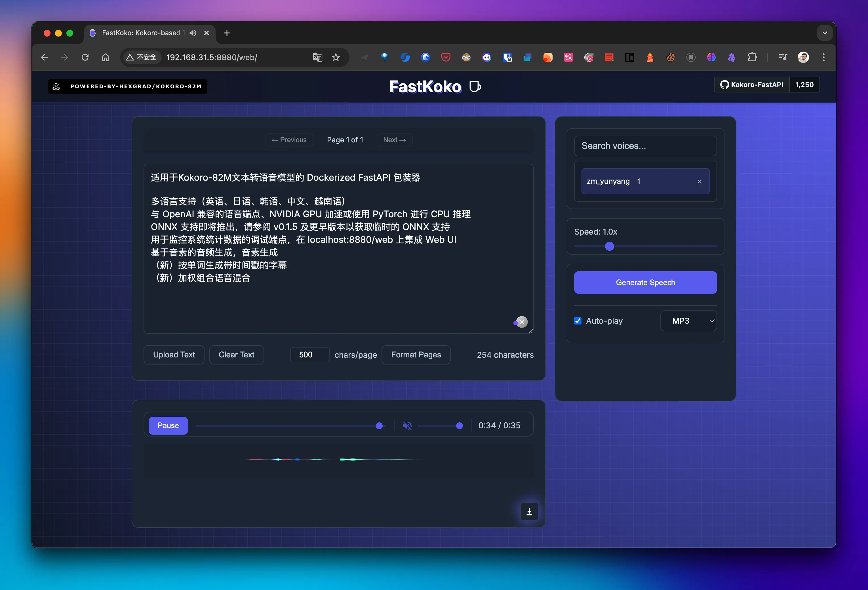Viewport: 868px width, 590px height.
Task: Mute the FastKoko browser tab speaker
Action: click(x=193, y=33)
